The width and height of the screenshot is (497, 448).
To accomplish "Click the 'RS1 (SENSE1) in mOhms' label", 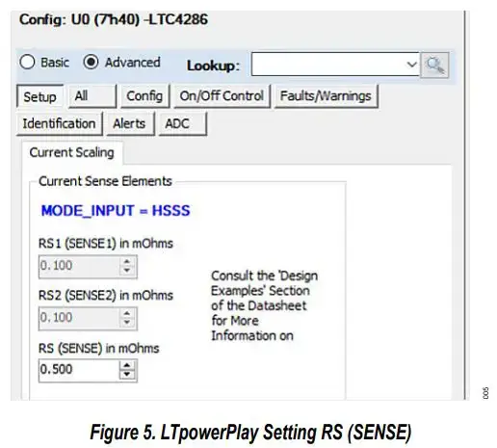I will click(106, 244).
